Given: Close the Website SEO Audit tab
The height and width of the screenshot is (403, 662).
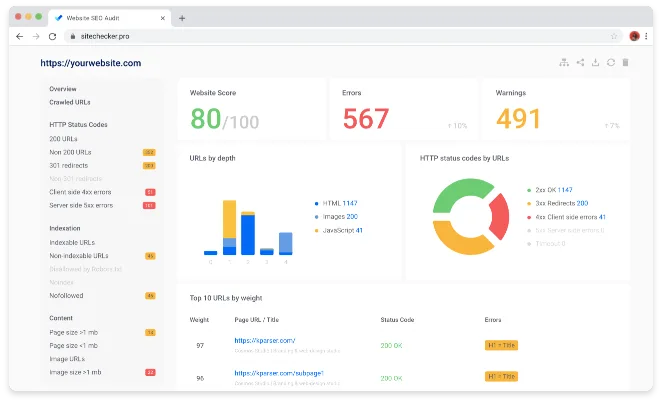Looking at the screenshot, I should [x=163, y=18].
